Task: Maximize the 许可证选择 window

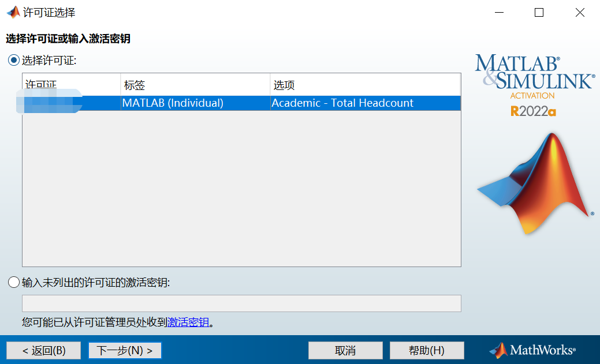Action: [539, 13]
